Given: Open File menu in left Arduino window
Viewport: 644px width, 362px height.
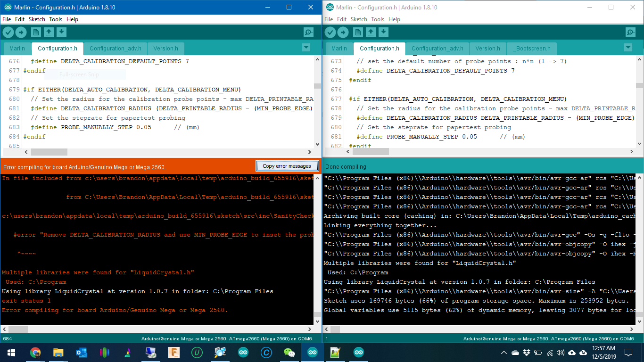Looking at the screenshot, I should pyautogui.click(x=7, y=19).
